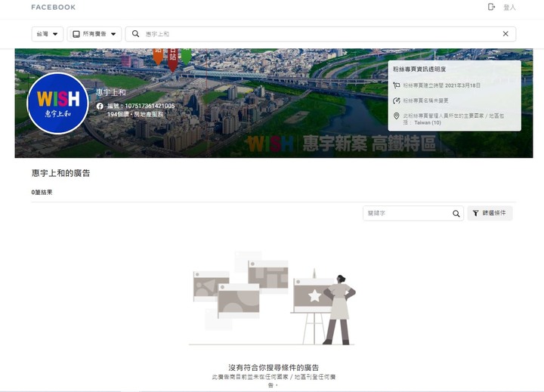Click the 粉絲專頁名稱未變更 text
The height and width of the screenshot is (392, 544).
click(425, 100)
